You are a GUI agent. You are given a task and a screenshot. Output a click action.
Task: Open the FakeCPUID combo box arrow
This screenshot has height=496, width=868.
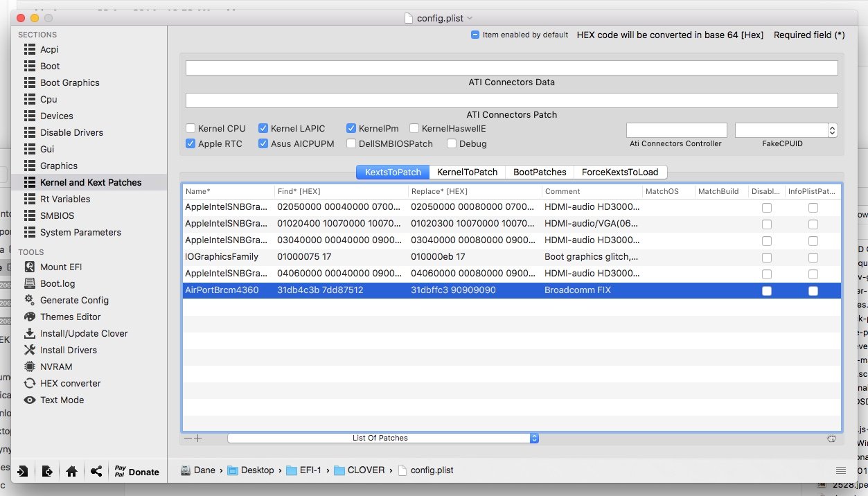tap(832, 130)
